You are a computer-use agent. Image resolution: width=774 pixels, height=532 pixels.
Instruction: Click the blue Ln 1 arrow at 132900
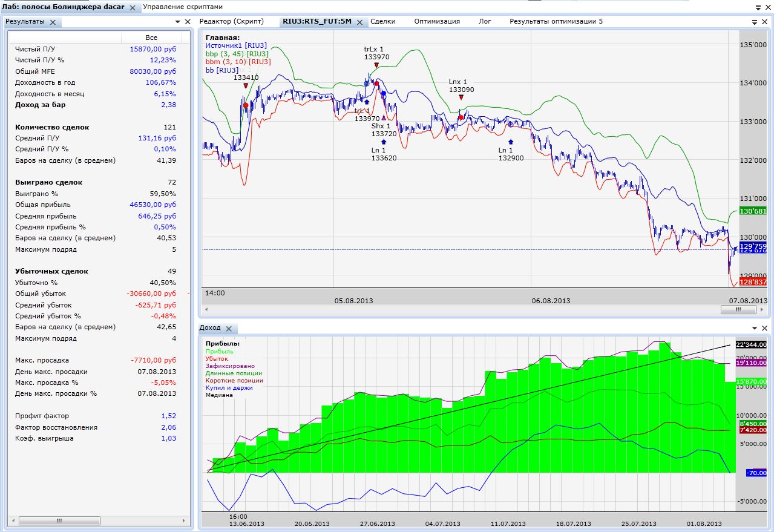coord(511,141)
